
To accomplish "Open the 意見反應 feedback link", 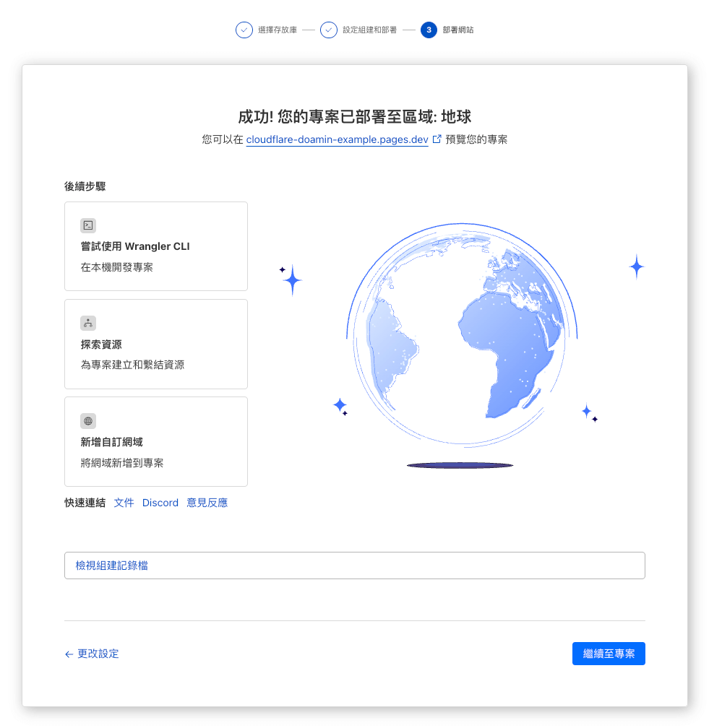I will pos(207,503).
